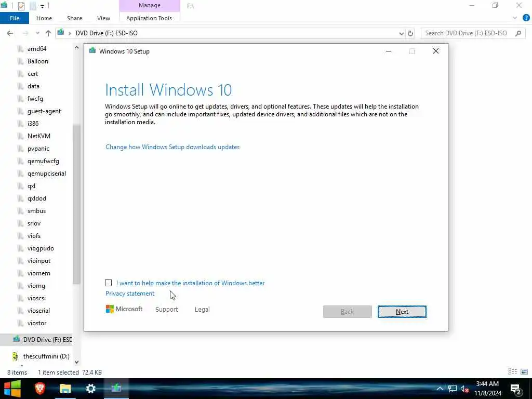532x399 pixels.
Task: Go up one folder level
Action: coord(48,33)
